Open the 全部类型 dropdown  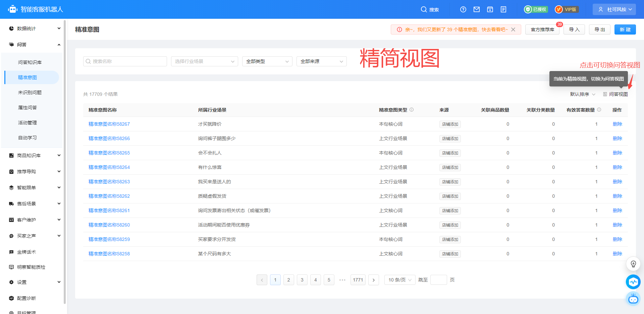[267, 61]
